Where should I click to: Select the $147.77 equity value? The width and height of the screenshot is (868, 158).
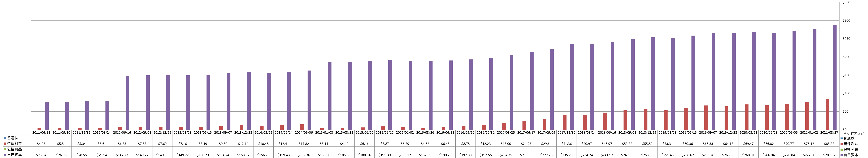(122, 155)
